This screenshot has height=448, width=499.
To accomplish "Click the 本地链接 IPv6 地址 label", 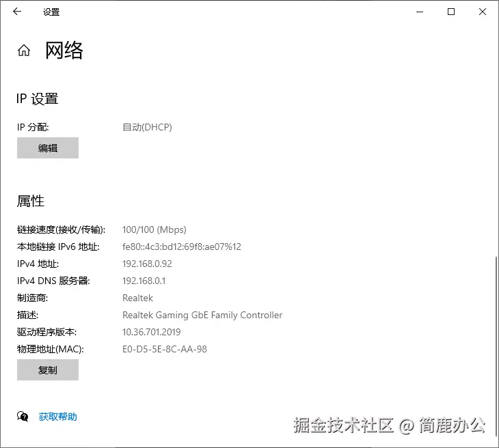I will pyautogui.click(x=58, y=247).
